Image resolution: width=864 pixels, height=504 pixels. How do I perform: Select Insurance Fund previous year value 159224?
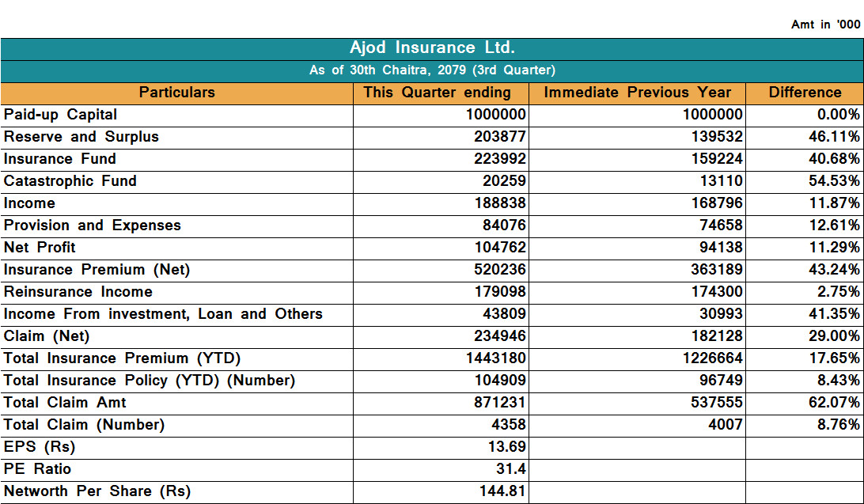click(717, 158)
